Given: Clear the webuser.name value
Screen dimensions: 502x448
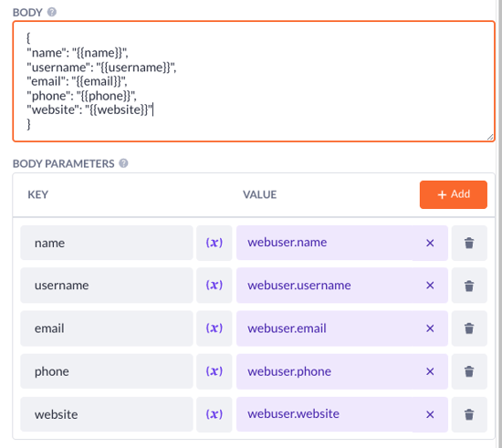Looking at the screenshot, I should point(430,243).
